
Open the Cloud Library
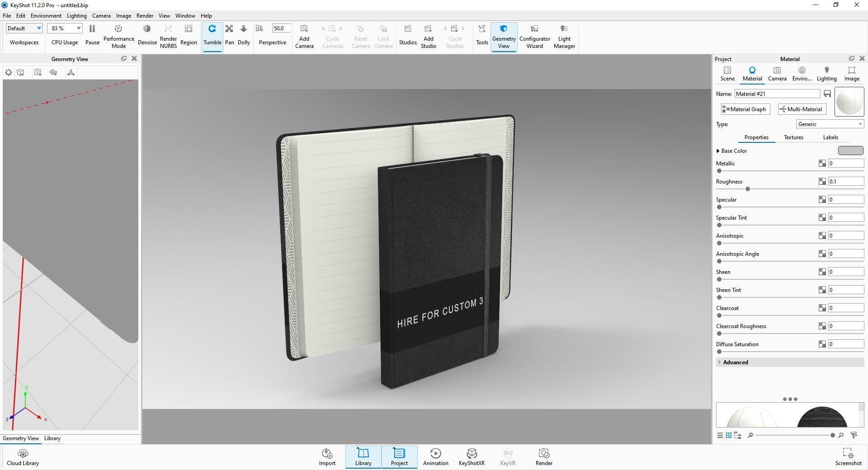tap(23, 457)
